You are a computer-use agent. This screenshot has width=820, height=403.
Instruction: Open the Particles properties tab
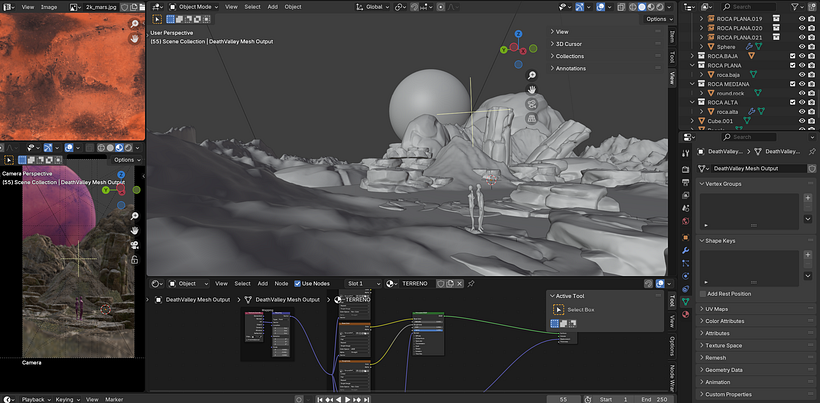click(x=686, y=263)
